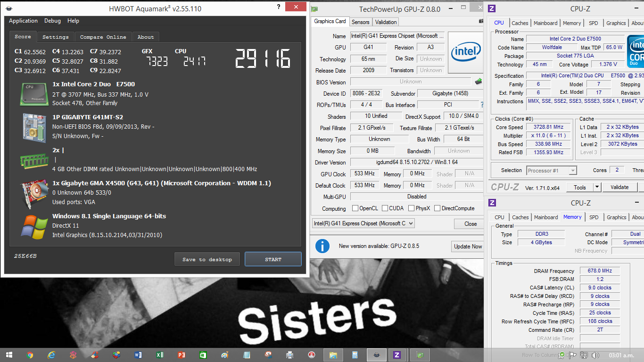
Task: Click the Bus Interface question mark in GPU-Z
Action: pos(482,105)
